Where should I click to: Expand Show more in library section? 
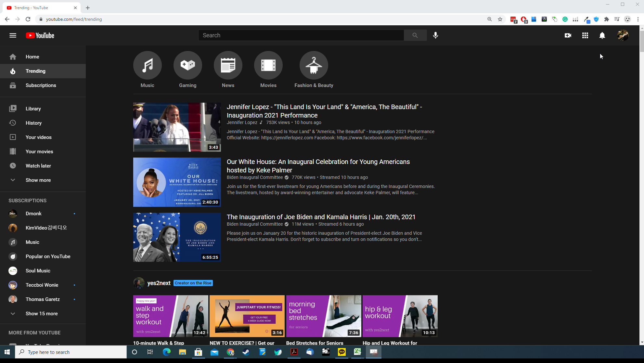38,180
